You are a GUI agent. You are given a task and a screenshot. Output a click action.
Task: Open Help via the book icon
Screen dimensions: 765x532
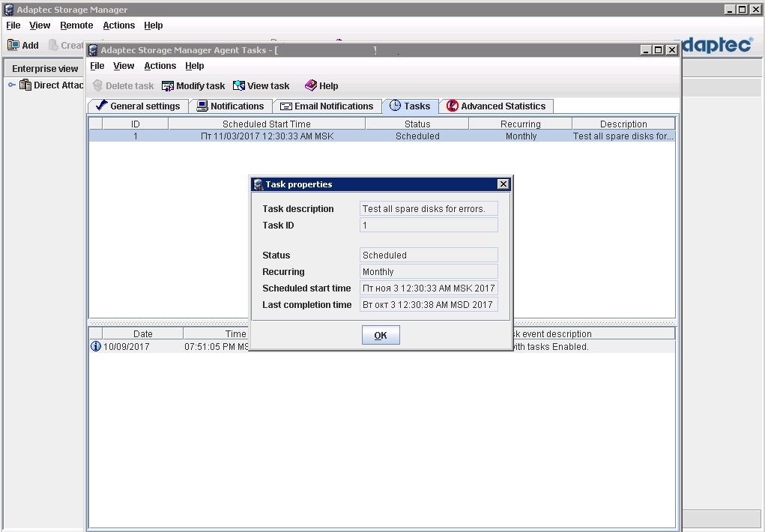tap(310, 86)
